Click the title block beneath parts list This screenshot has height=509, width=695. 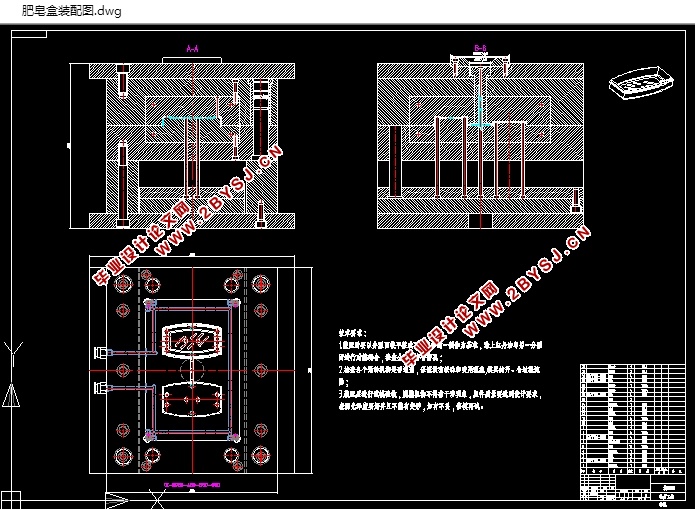[x=633, y=487]
